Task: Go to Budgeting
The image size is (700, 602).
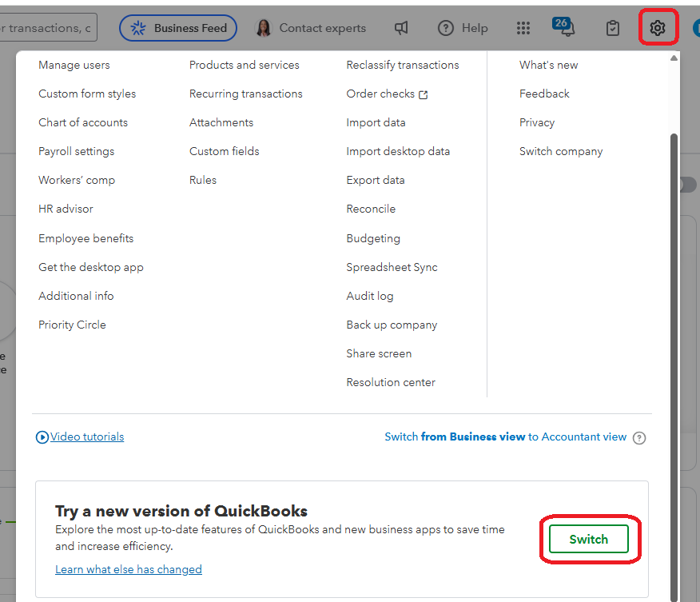Action: click(x=373, y=238)
